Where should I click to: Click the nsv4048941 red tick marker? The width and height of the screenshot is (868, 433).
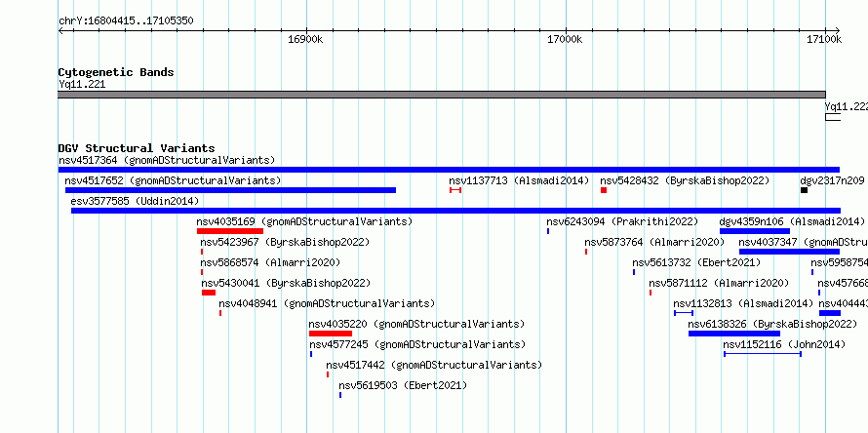point(220,313)
